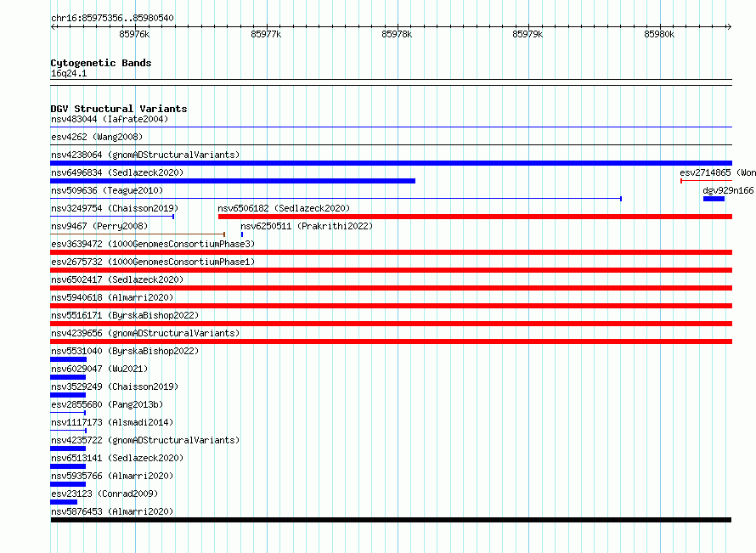Screen dimensions: 756x553
Task: Open the DGV Structural Variants track title
Action: (119, 109)
